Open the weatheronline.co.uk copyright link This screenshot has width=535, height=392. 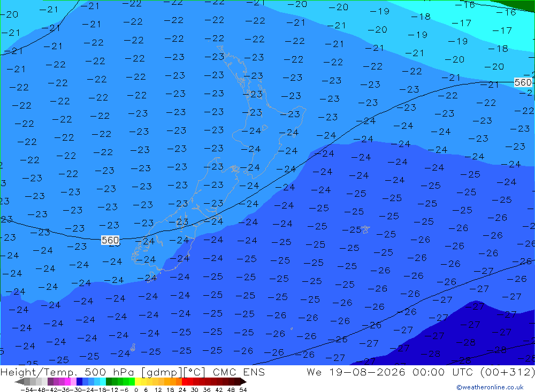490,387
